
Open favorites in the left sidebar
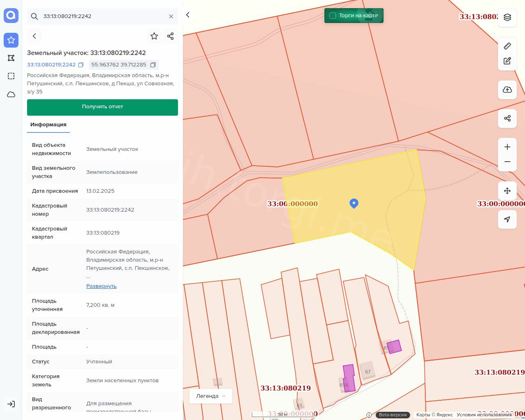(x=11, y=40)
